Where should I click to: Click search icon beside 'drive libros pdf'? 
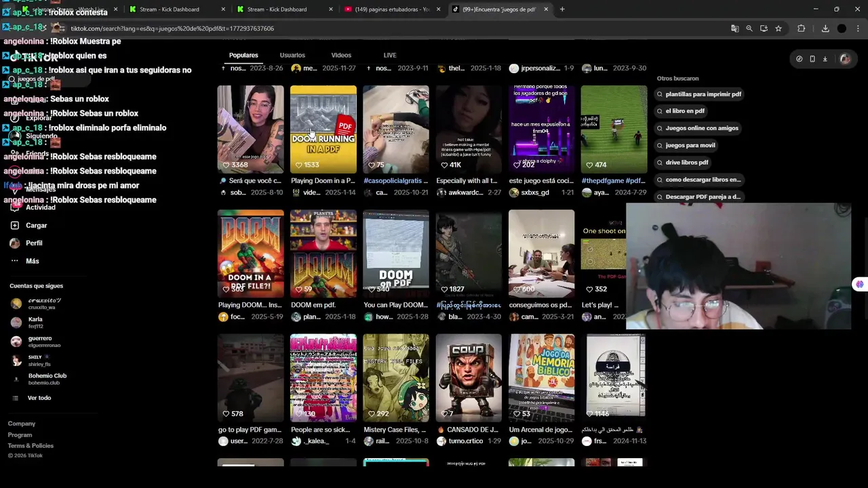click(660, 163)
